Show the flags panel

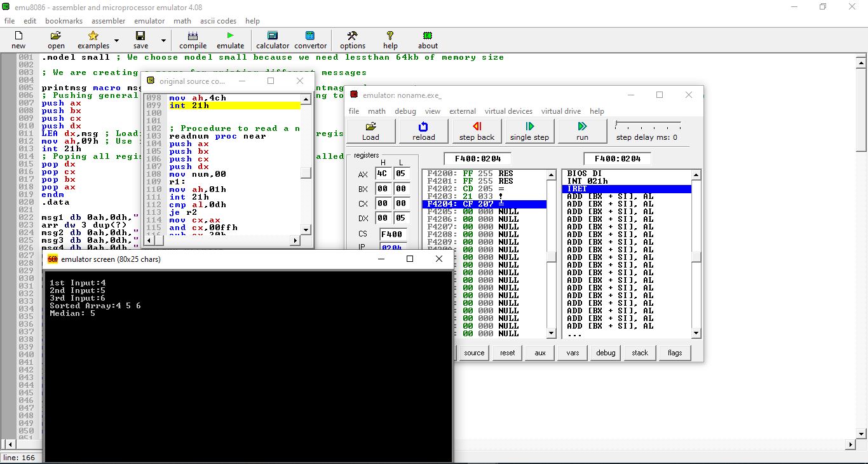click(x=675, y=352)
